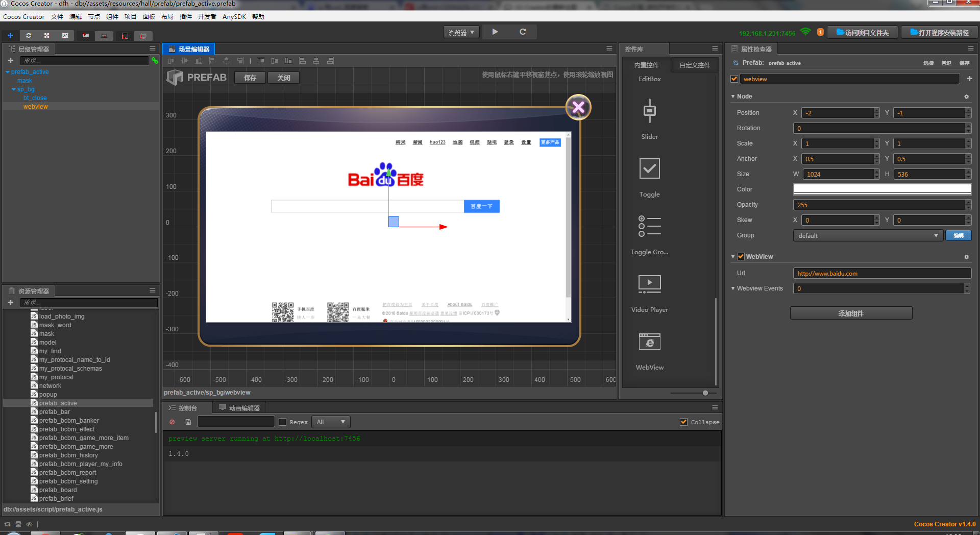Choose the WebView control icon

[649, 342]
